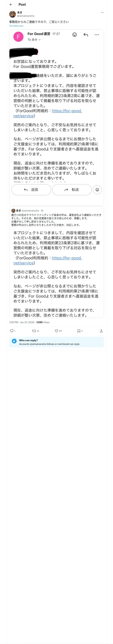Click the smiley reaction icon in the email header

[x=74, y=35]
